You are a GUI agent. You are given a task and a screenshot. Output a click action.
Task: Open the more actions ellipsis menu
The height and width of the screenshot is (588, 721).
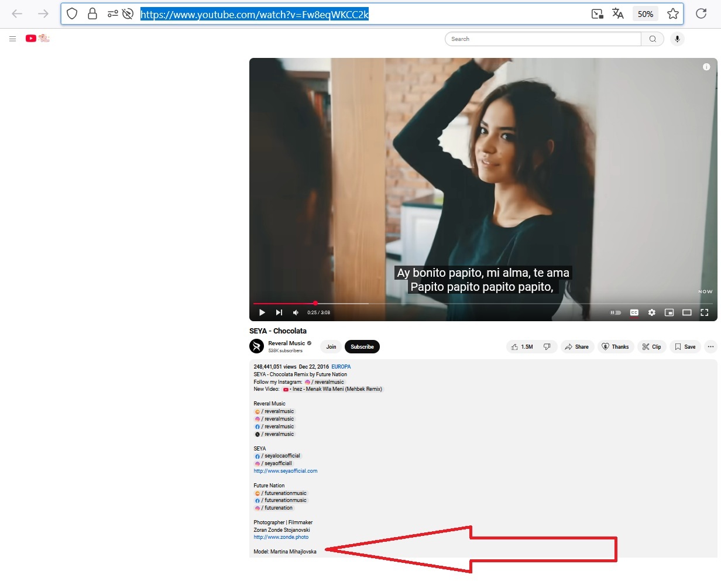[710, 347]
